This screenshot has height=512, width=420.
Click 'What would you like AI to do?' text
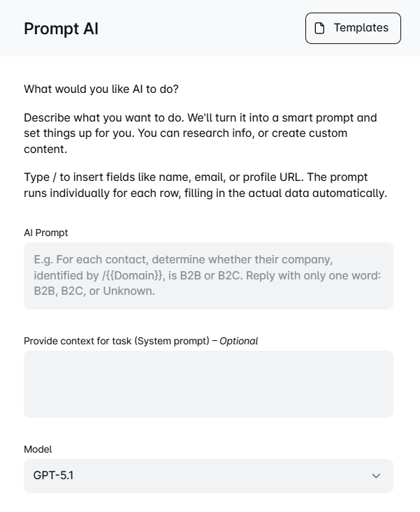101,89
